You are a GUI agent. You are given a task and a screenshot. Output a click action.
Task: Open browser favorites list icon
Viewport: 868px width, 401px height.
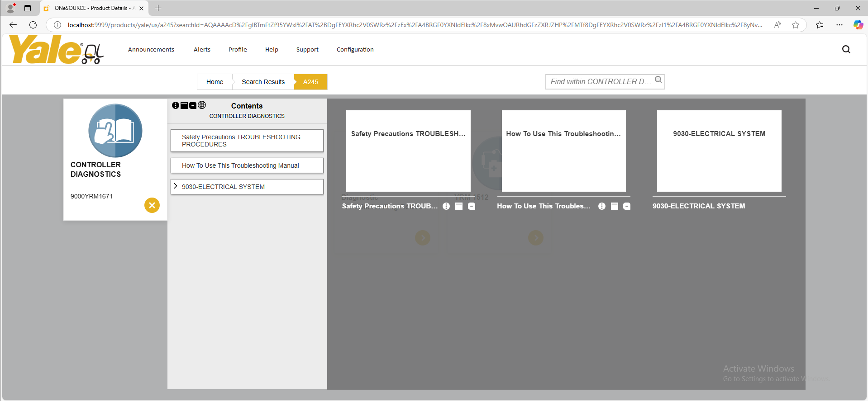click(x=820, y=25)
